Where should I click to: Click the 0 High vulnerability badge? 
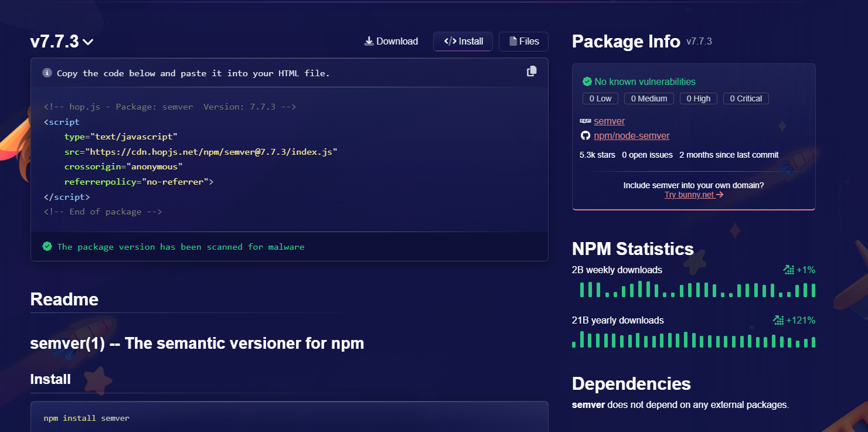tap(698, 98)
